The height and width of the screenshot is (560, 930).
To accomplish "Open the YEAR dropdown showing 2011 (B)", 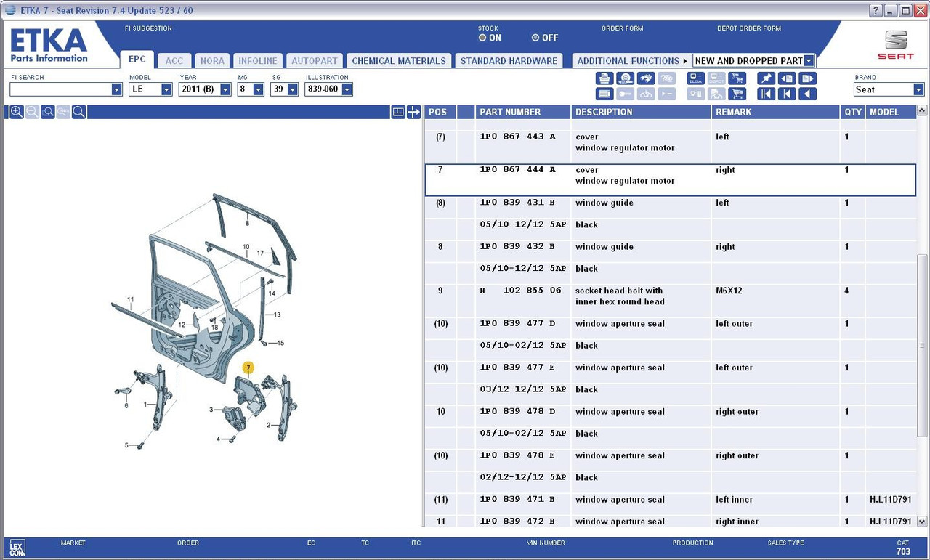I will pos(225,89).
